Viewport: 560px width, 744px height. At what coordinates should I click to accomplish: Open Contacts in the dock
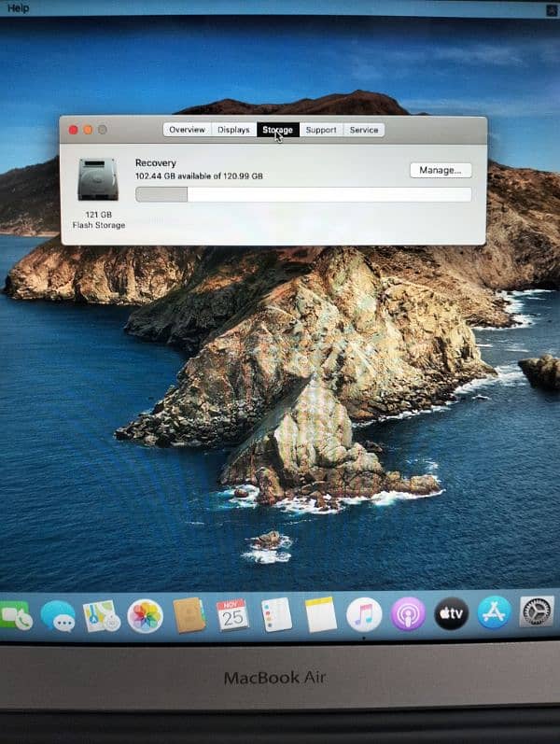[x=189, y=615]
